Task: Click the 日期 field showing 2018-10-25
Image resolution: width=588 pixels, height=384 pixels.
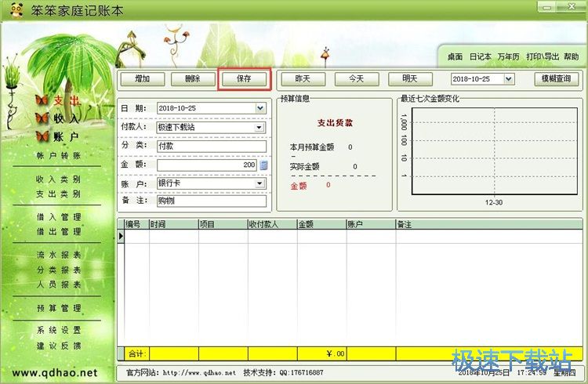Action: coord(212,108)
